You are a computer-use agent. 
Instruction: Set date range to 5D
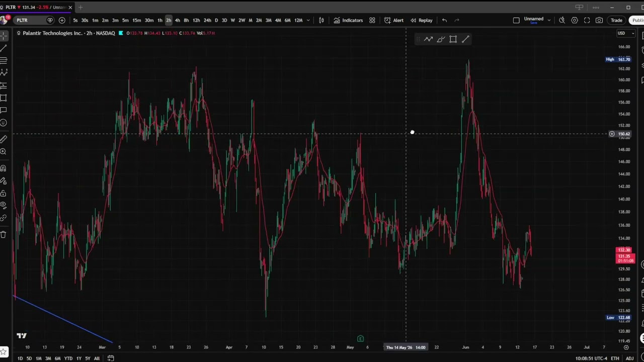click(29, 358)
